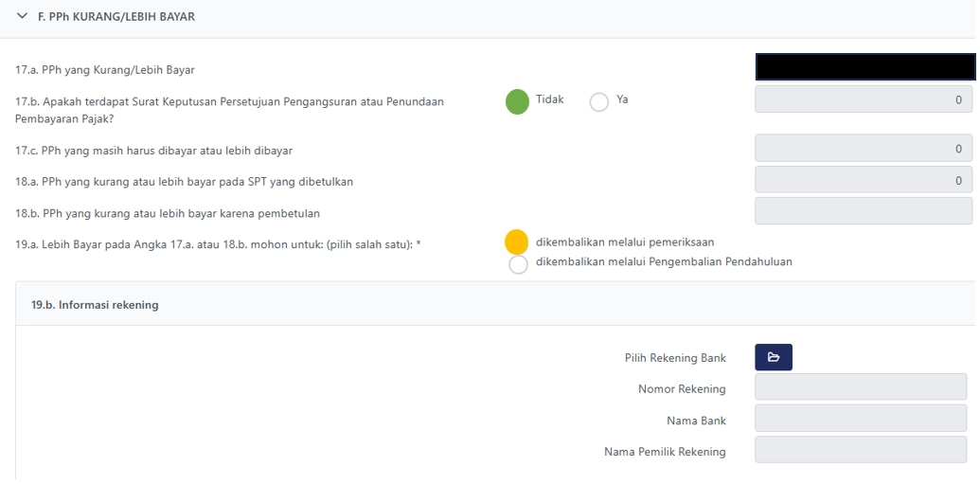Collapse section F using the chevron arrow
The image size is (980, 484).
pos(22,16)
